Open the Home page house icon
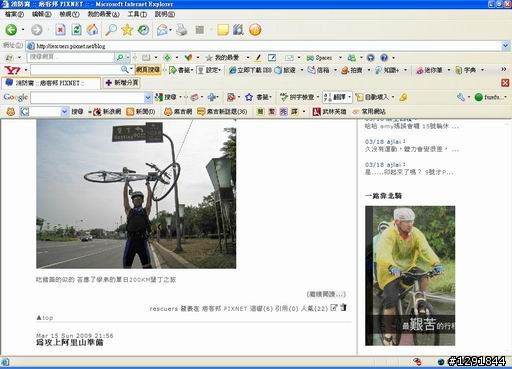512x369 pixels. pyautogui.click(x=92, y=30)
